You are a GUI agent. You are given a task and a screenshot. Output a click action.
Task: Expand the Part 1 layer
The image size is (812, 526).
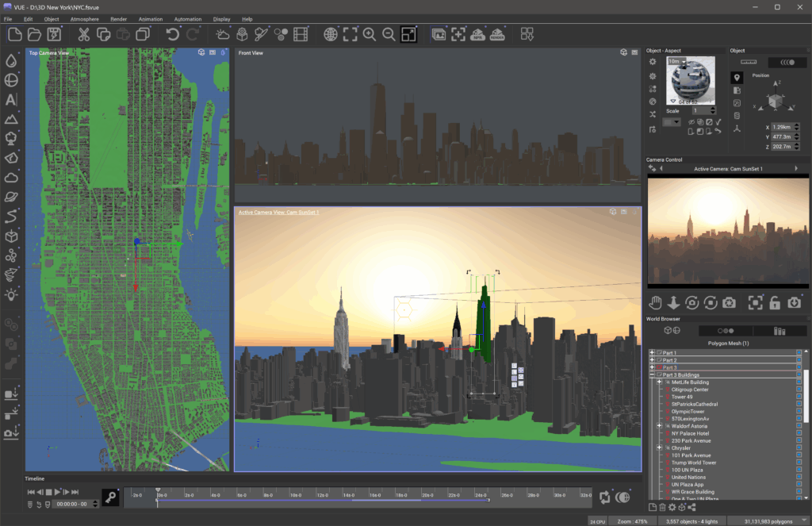(652, 352)
